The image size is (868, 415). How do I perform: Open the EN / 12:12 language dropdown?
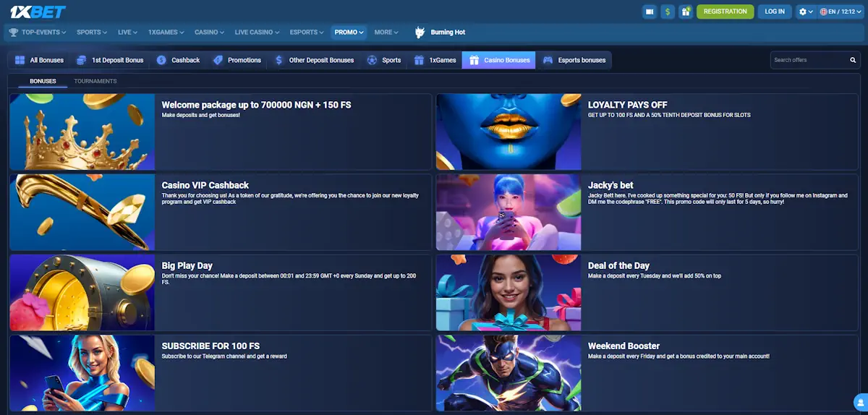click(x=841, y=12)
